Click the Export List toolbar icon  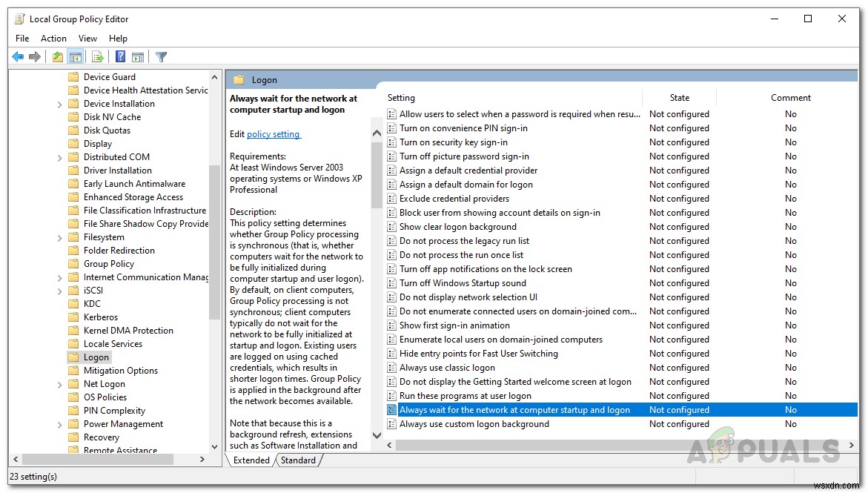click(98, 56)
